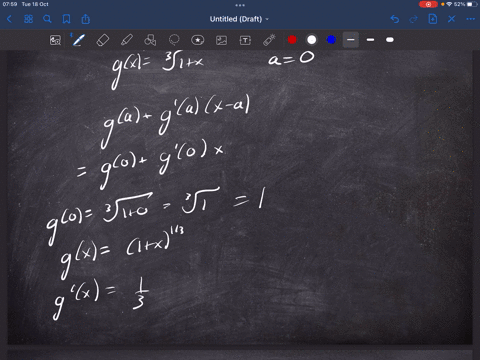480x360 pixels.
Task: Select the Text box tool
Action: [245, 40]
